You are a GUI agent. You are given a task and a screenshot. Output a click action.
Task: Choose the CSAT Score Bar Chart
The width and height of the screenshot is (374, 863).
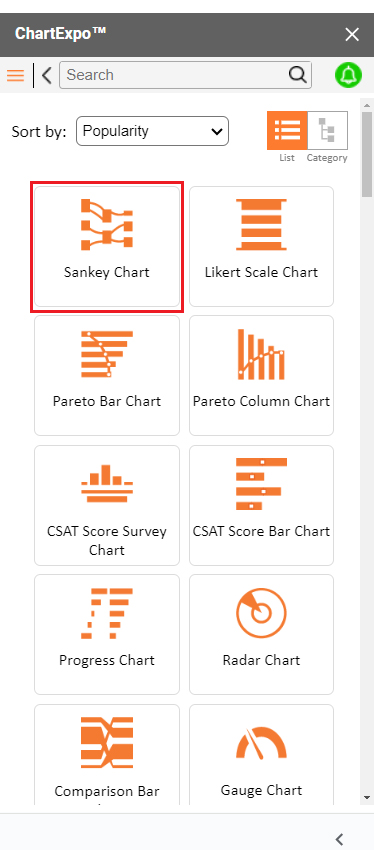coord(261,505)
